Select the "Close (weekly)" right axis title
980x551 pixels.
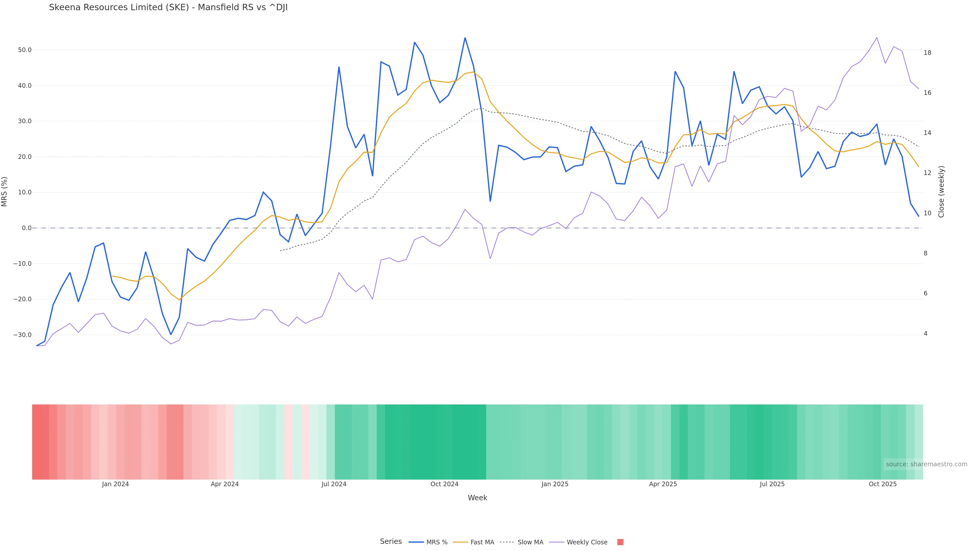coord(941,191)
